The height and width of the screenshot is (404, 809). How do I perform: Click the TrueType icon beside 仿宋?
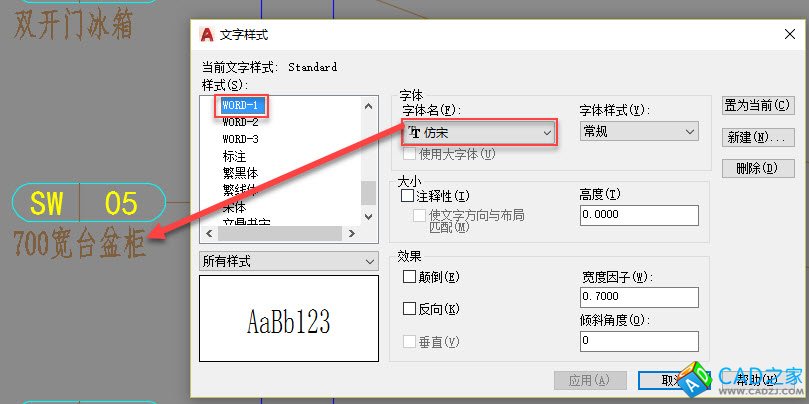413,133
